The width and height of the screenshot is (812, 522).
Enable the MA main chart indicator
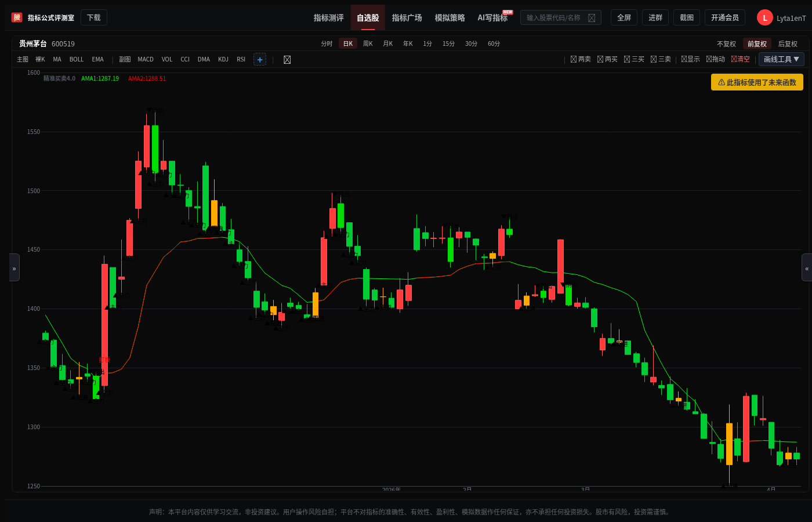(x=57, y=60)
